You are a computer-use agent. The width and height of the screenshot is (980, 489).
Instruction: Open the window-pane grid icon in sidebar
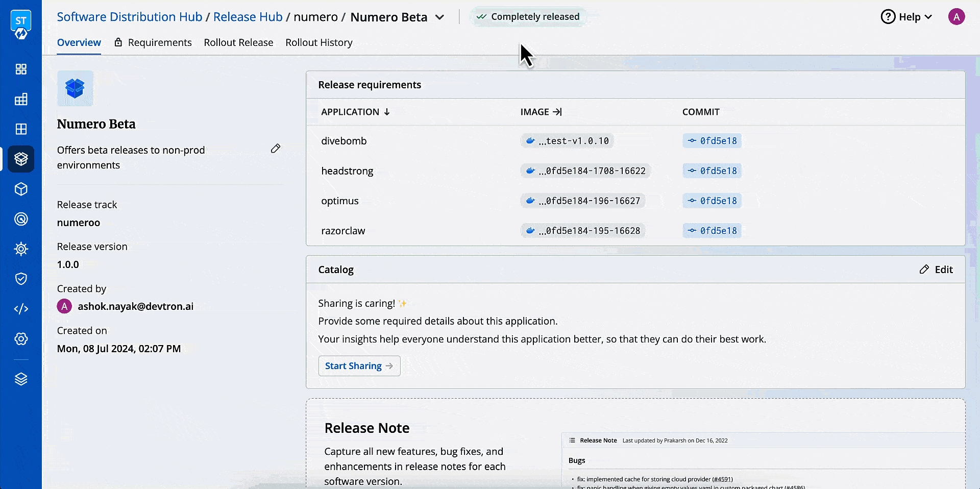coord(21,129)
